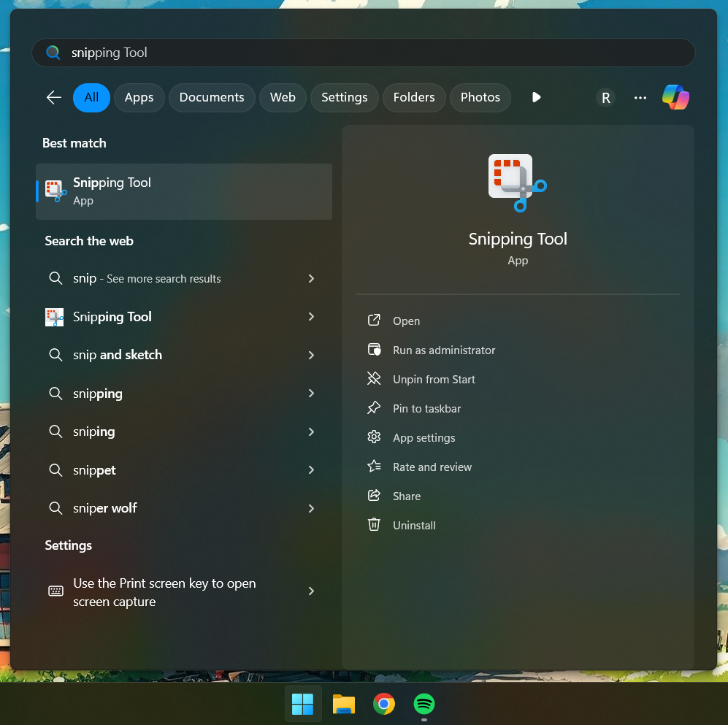
Task: Switch to the Settings filter tab
Action: (x=345, y=98)
